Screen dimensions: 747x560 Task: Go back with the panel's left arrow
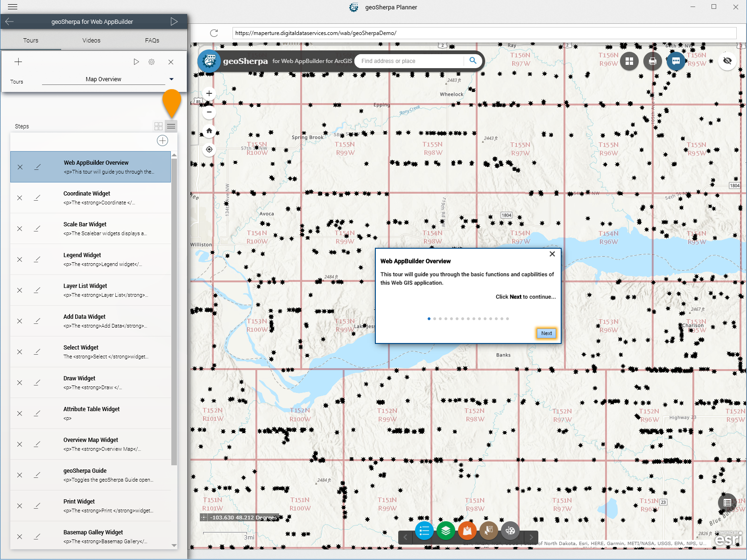pos(9,21)
